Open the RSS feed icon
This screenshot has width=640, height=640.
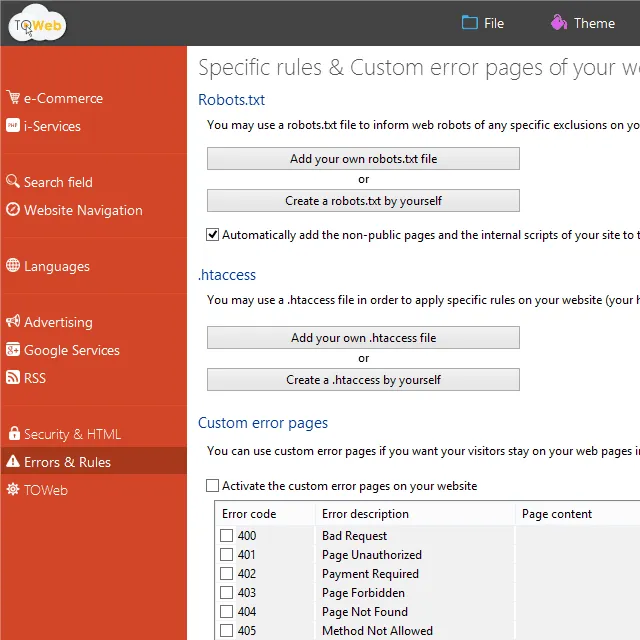(13, 378)
